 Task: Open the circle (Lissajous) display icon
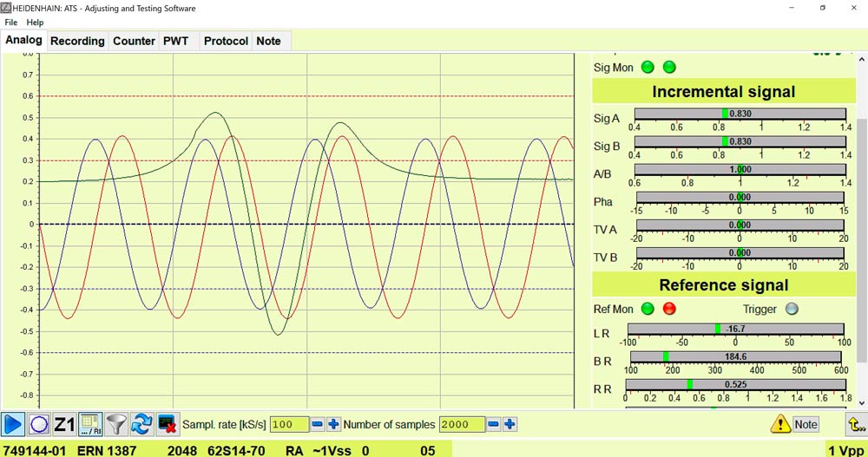pos(39,424)
